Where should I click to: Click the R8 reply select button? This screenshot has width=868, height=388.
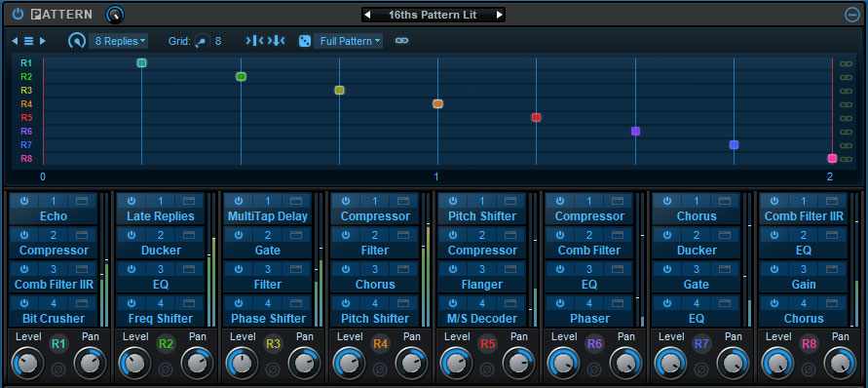[x=809, y=344]
